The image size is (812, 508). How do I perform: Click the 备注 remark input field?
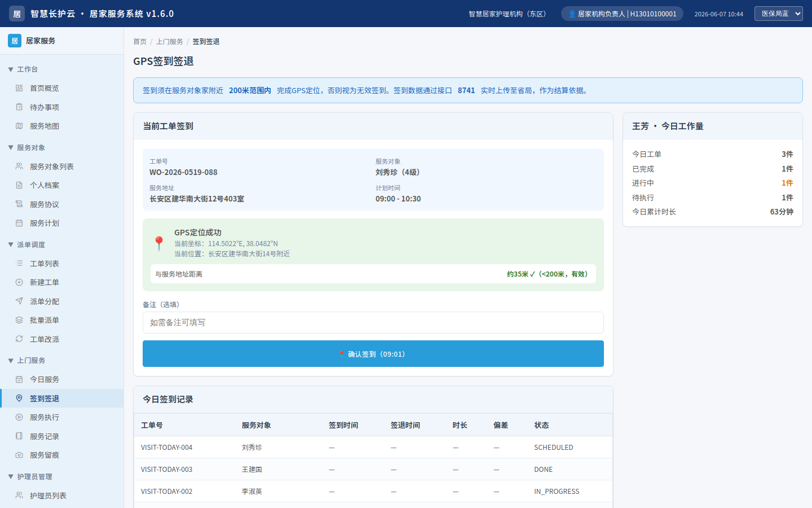(373, 323)
